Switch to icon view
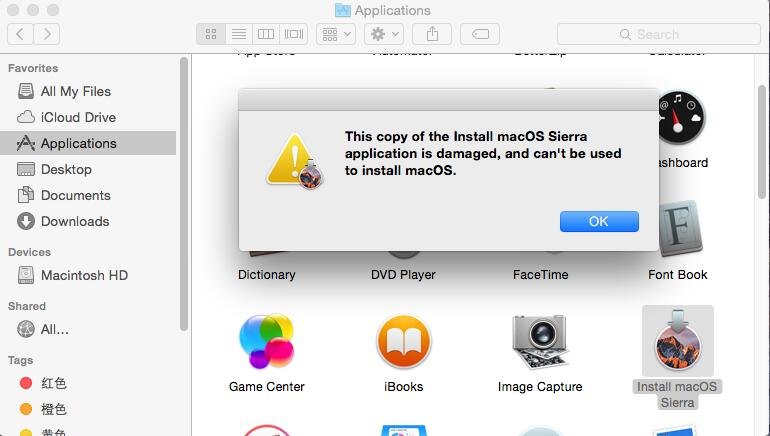 (x=211, y=34)
